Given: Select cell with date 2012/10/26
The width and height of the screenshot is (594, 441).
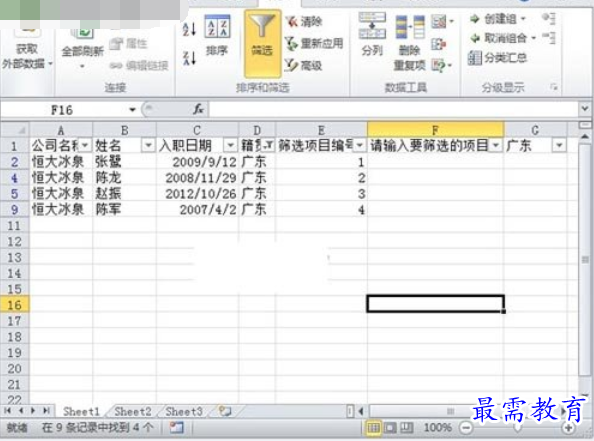Looking at the screenshot, I should [x=197, y=194].
